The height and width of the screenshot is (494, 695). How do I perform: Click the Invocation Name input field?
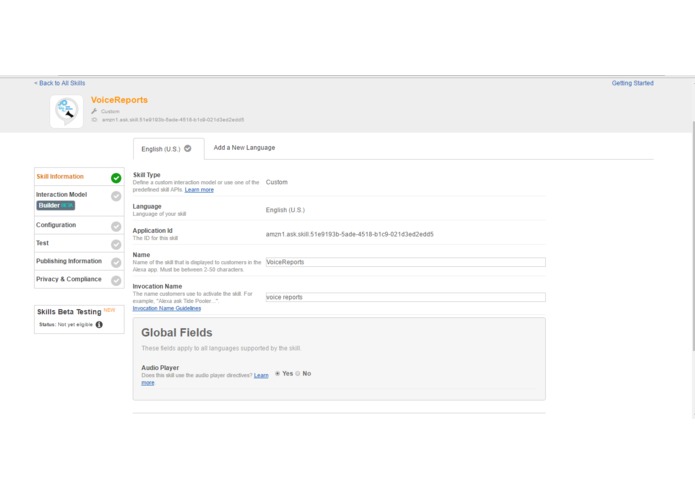(406, 297)
